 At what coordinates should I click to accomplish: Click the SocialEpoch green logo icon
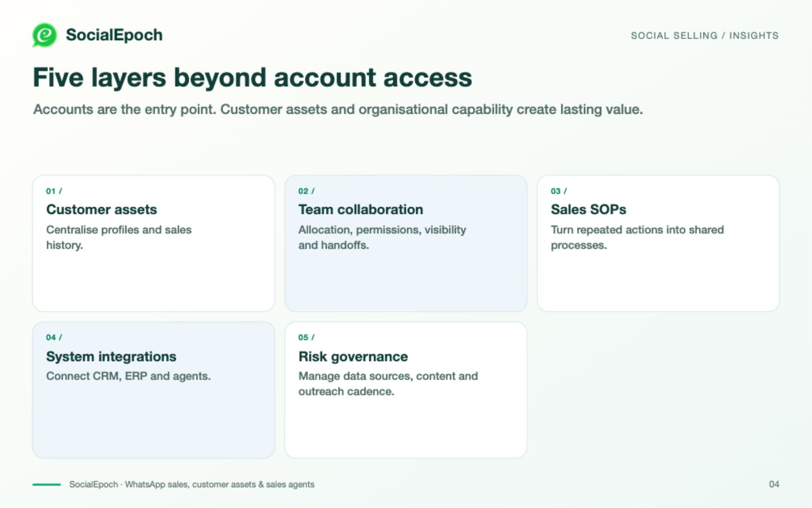(x=45, y=35)
